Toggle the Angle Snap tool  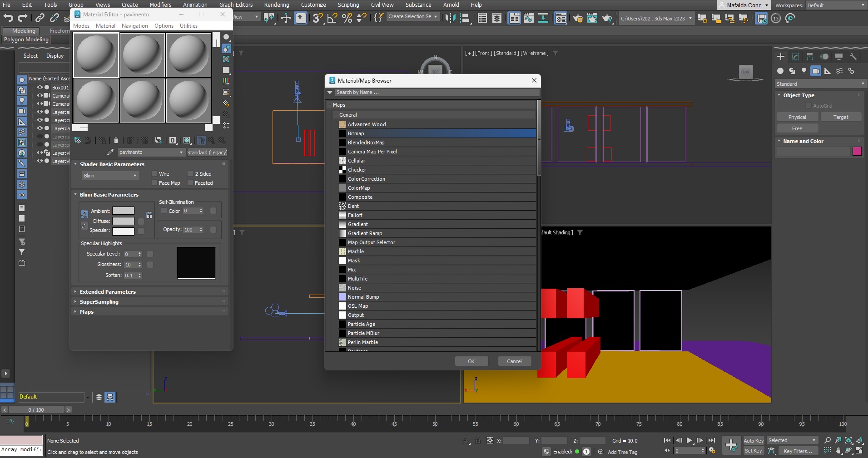coord(332,18)
